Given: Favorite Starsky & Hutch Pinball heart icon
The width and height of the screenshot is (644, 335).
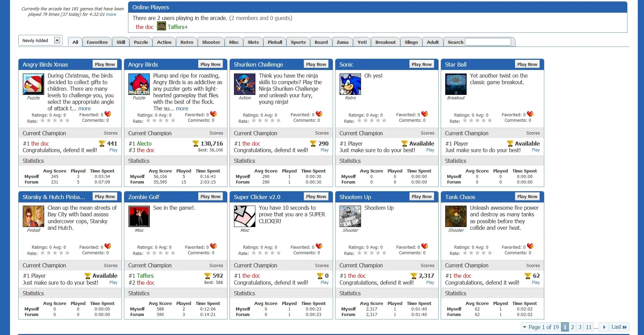Looking at the screenshot, I should click(108, 246).
